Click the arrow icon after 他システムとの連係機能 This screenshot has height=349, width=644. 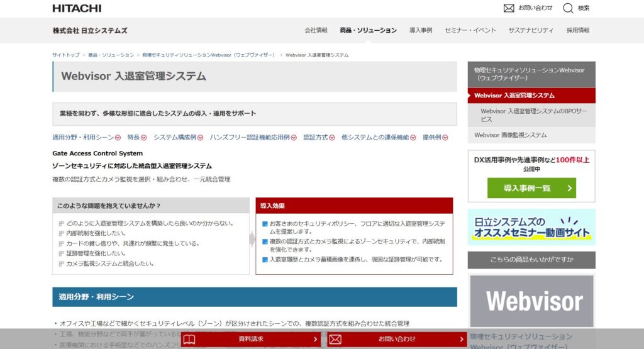(413, 138)
